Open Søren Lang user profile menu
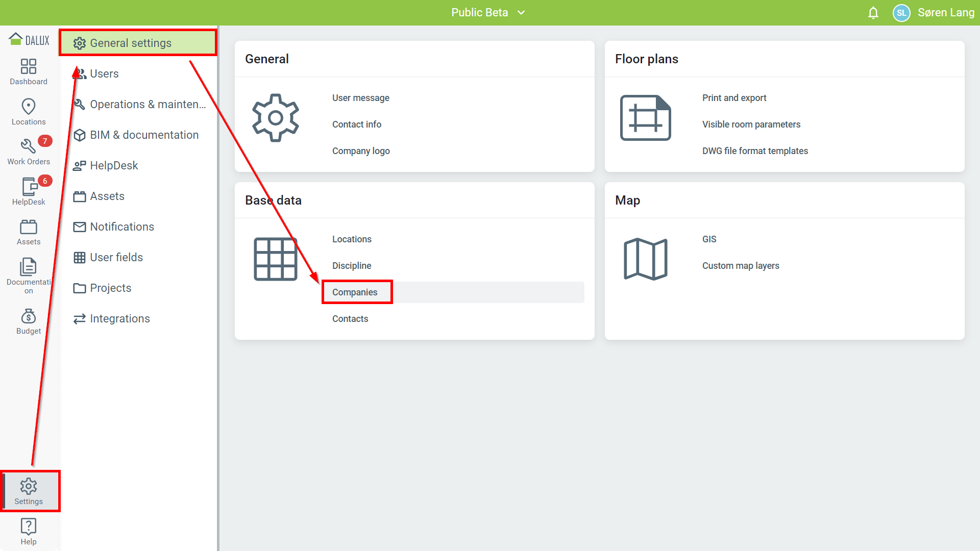 coord(945,13)
